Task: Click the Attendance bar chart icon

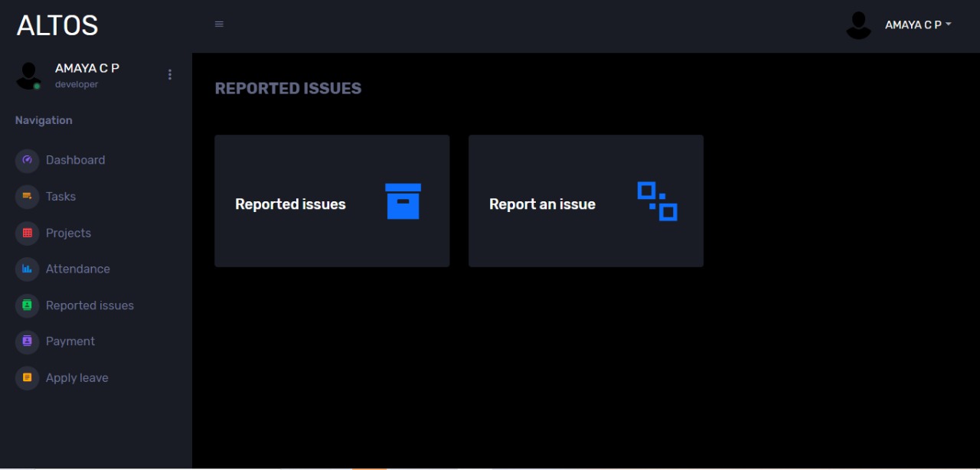Action: click(x=28, y=269)
